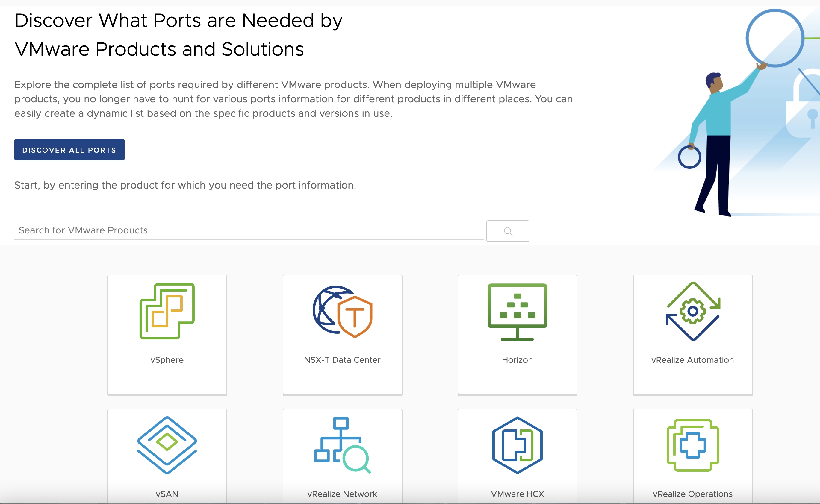Open the vSphere label text
Viewport: 820px width, 504px height.
[x=167, y=360]
